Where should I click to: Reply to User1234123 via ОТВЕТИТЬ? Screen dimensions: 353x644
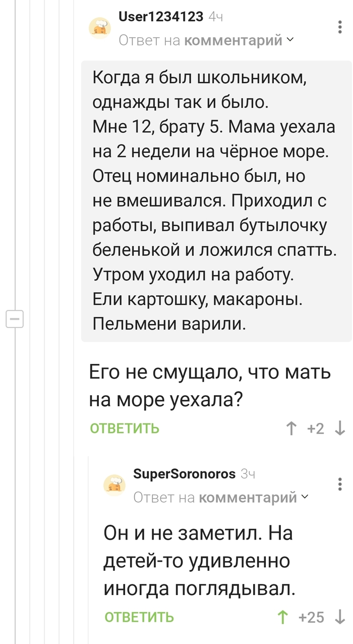(124, 428)
